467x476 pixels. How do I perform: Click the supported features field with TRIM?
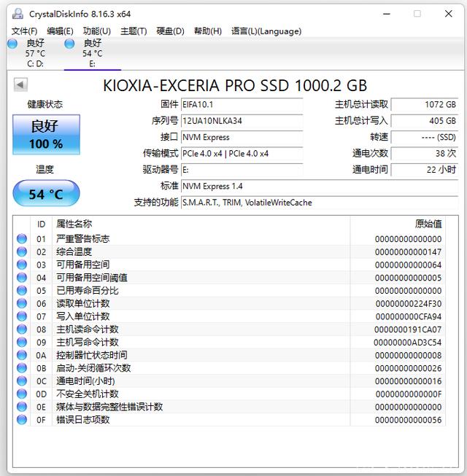coord(320,203)
